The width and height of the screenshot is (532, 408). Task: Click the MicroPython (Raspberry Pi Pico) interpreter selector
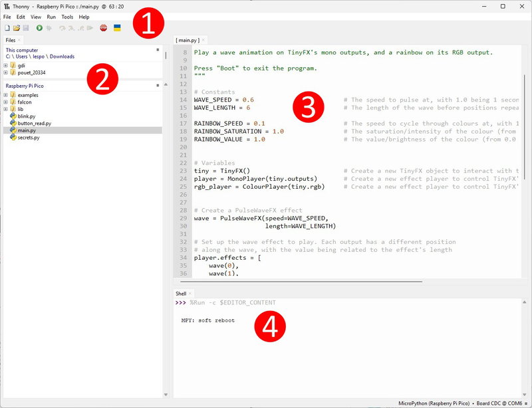[434, 403]
